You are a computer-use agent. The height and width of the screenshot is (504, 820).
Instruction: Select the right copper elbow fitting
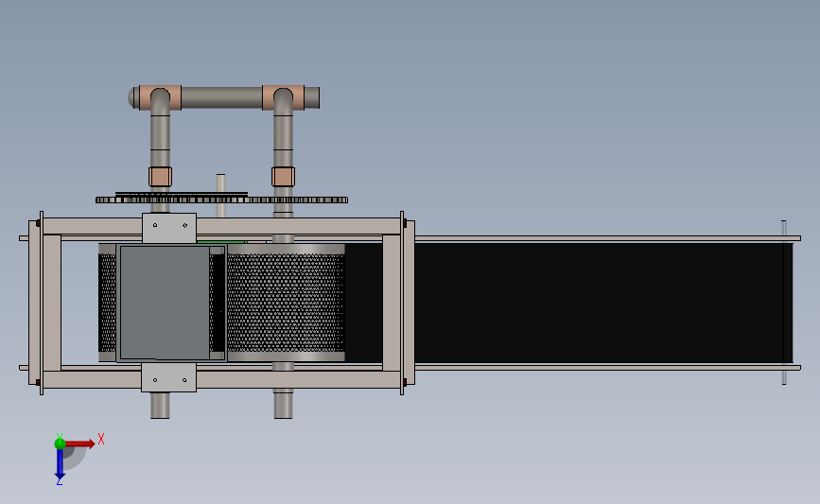pos(283,97)
